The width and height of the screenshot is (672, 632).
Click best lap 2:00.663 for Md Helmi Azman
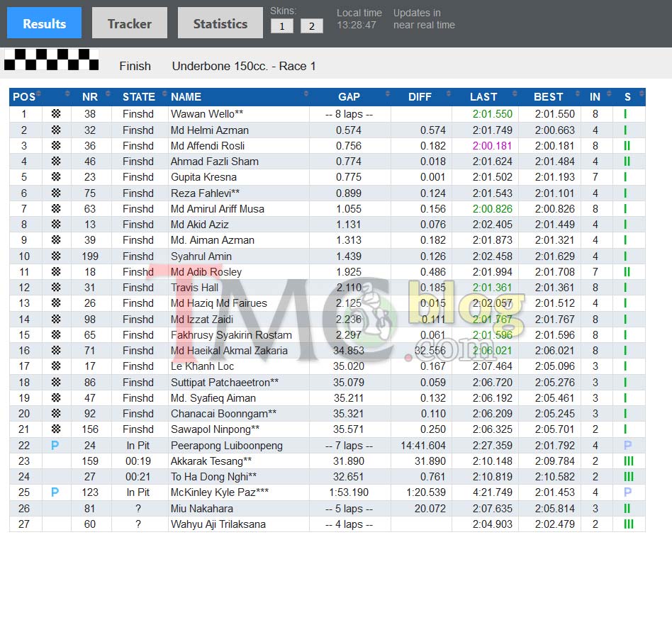[x=554, y=130]
